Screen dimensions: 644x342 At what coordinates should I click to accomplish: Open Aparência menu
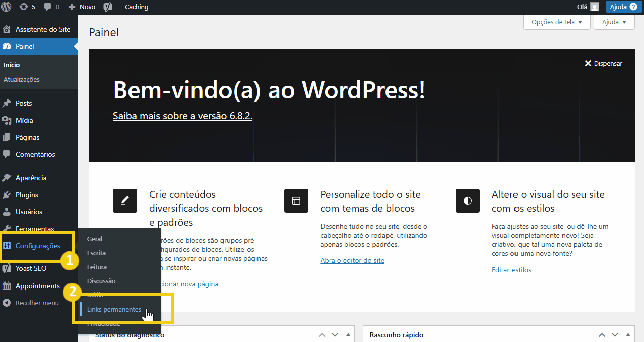coord(39,178)
